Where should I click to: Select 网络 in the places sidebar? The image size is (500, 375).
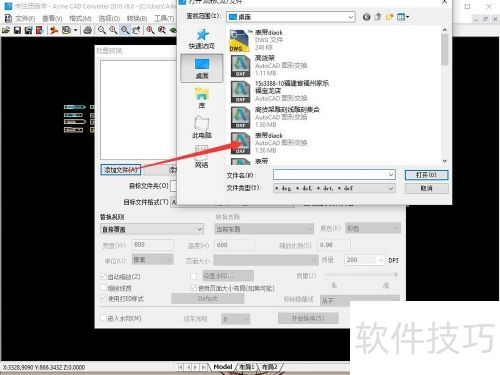(x=202, y=157)
